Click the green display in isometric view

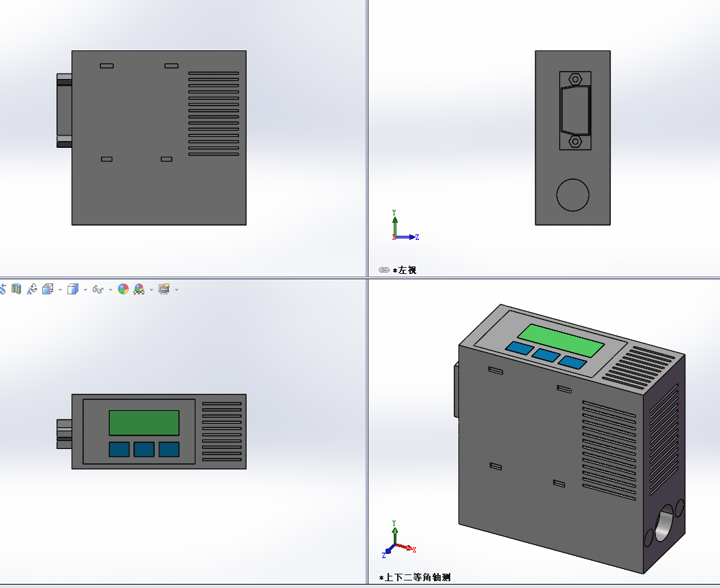[x=561, y=341]
